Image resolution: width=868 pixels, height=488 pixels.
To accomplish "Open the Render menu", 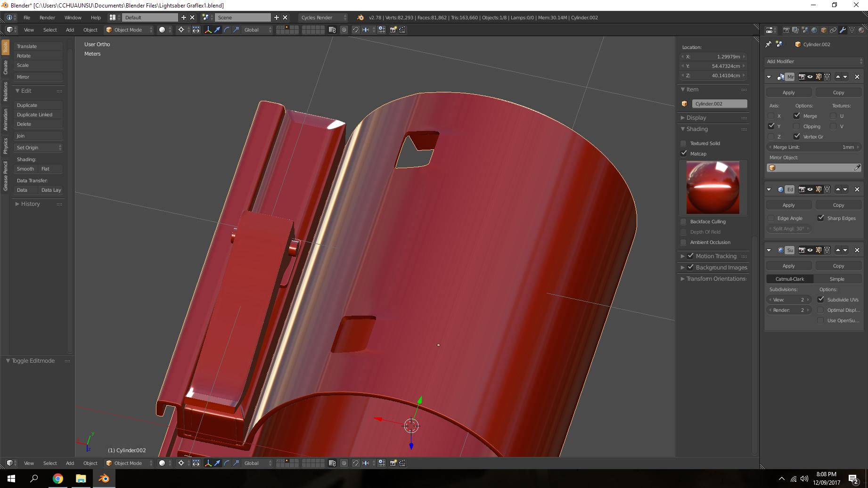I will [x=47, y=17].
